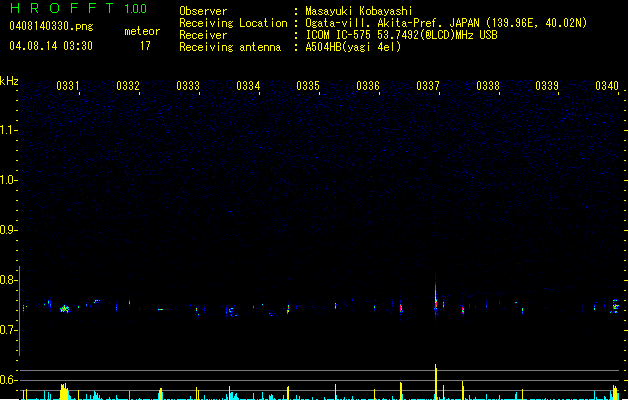Image resolution: width=629 pixels, height=400 pixels.
Task: Click the Receiver label
Action: pos(203,35)
